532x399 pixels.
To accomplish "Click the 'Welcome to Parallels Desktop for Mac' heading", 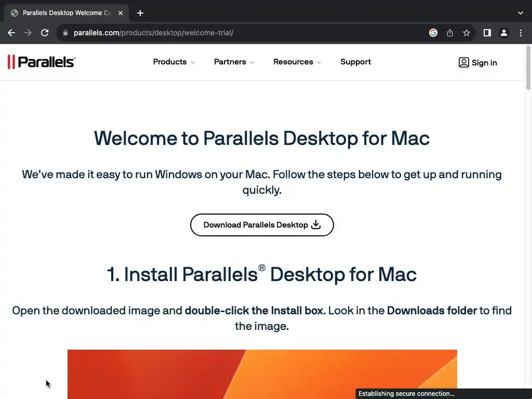I will tap(262, 138).
